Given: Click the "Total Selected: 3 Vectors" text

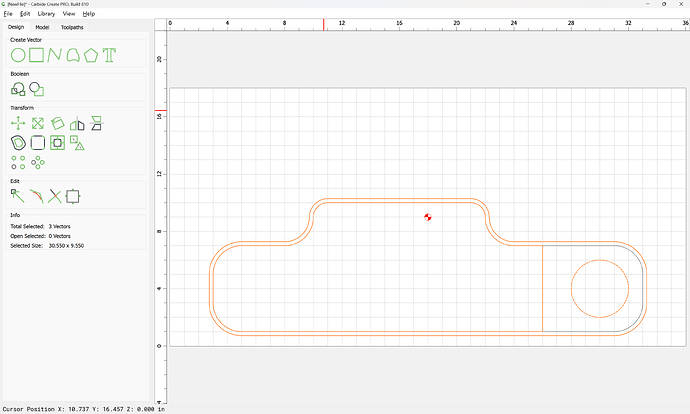Looking at the screenshot, I should (x=40, y=227).
